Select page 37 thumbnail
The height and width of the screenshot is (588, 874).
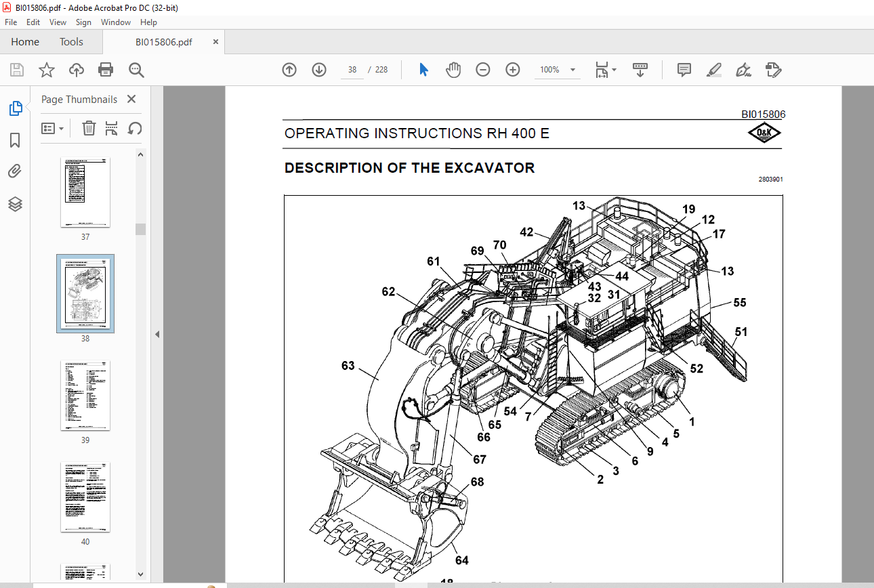click(x=85, y=192)
